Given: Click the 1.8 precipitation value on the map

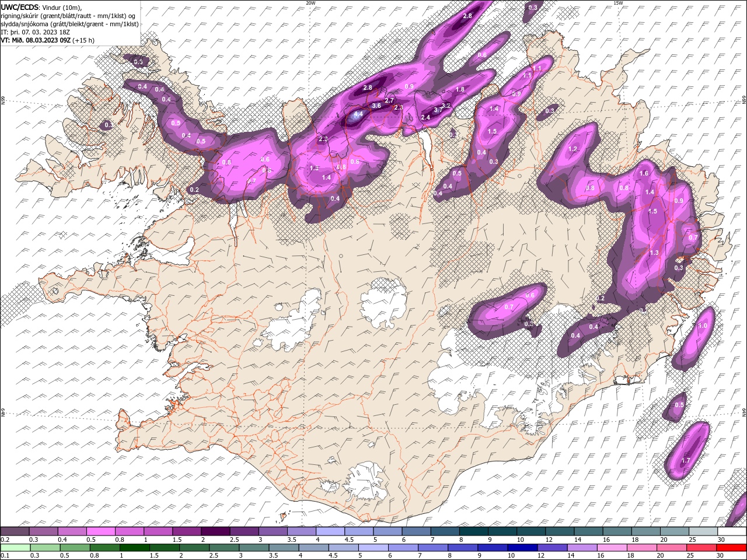Looking at the screenshot, I should 460,89.
